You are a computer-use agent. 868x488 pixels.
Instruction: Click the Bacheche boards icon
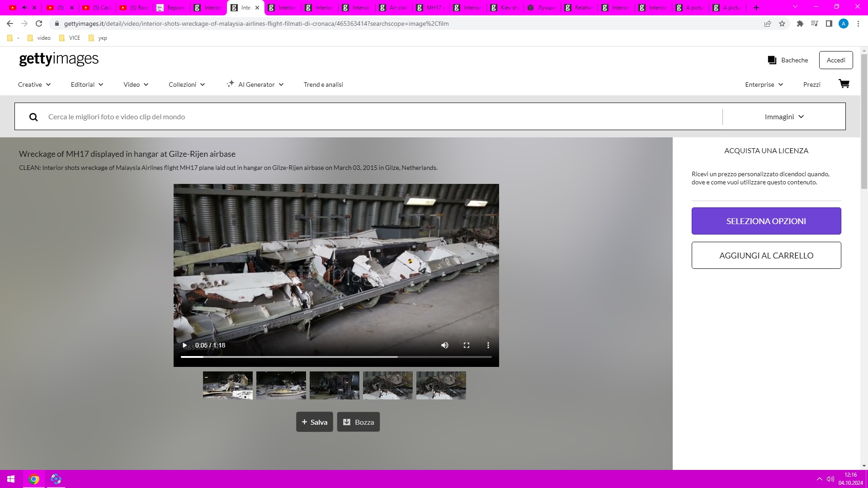[x=772, y=60]
